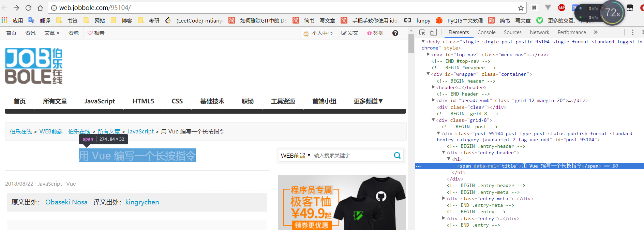Switch to the Elements tab

pos(459,32)
